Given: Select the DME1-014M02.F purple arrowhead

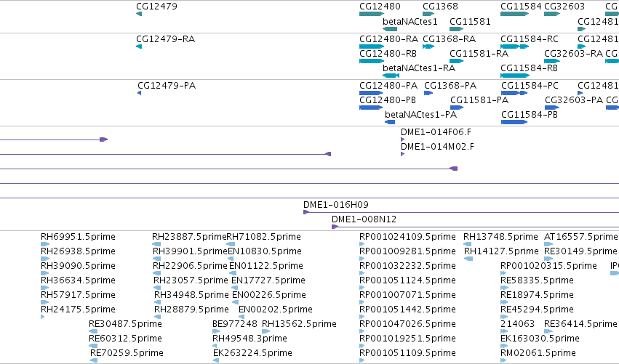Looking at the screenshot, I should (x=403, y=154).
